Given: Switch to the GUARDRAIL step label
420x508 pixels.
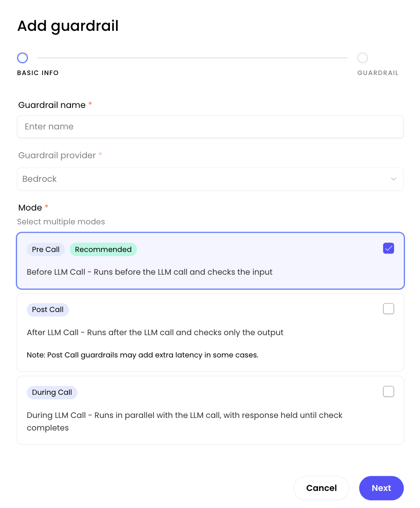Looking at the screenshot, I should pos(377,73).
